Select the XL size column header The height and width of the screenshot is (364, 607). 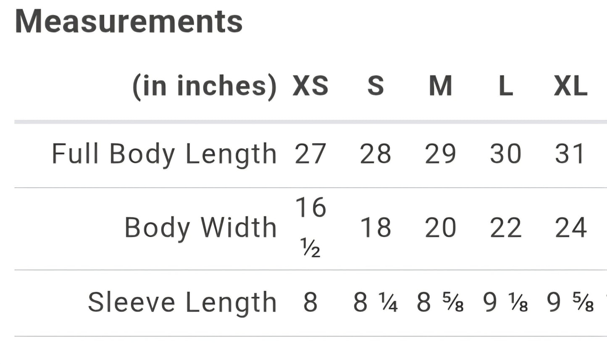coord(570,86)
